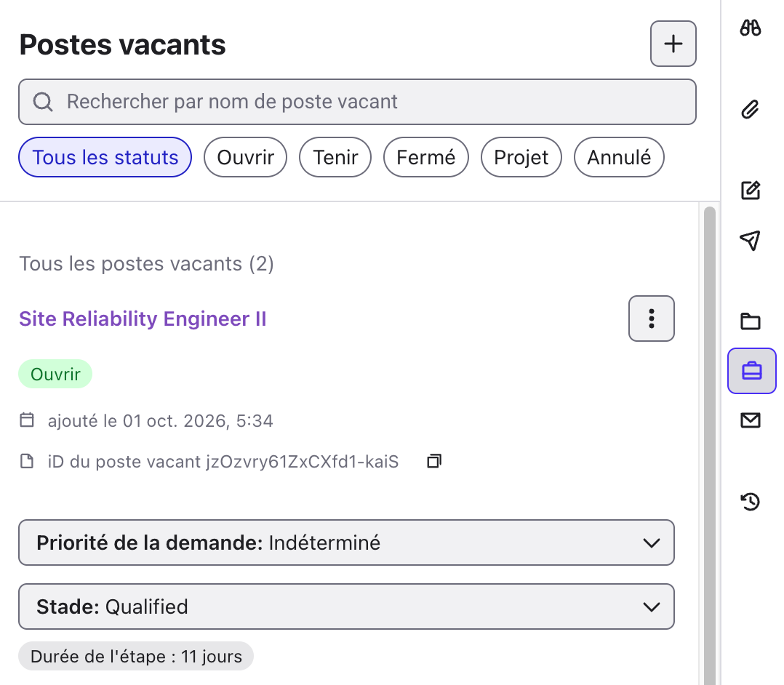Click the Tous les postes vacants (2) heading
This screenshot has width=784, height=685.
tap(146, 263)
